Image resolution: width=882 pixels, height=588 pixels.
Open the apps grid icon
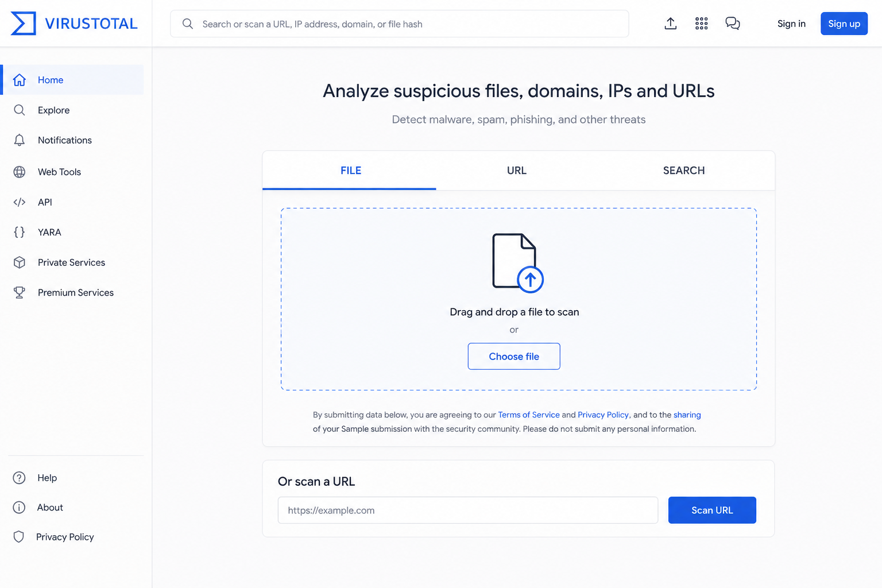click(x=702, y=24)
